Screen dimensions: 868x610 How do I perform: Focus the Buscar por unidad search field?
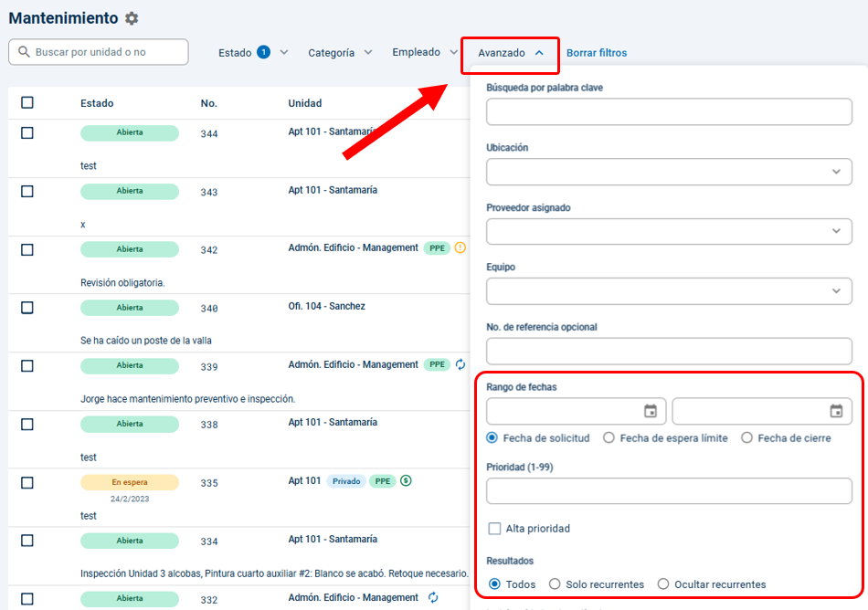99,52
